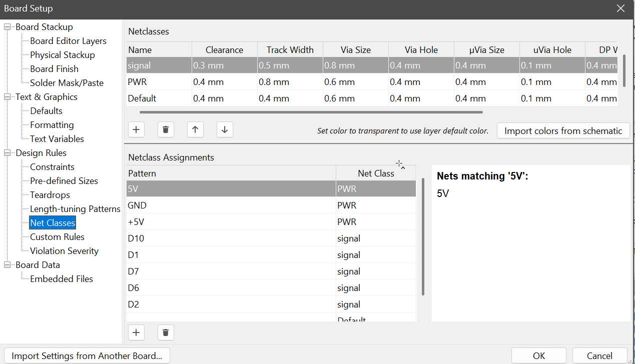Select the 5V pattern row
The image size is (635, 364).
pos(271,189)
